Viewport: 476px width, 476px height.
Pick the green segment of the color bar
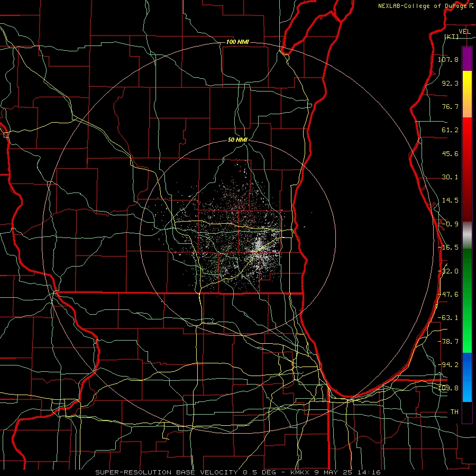(x=467, y=300)
